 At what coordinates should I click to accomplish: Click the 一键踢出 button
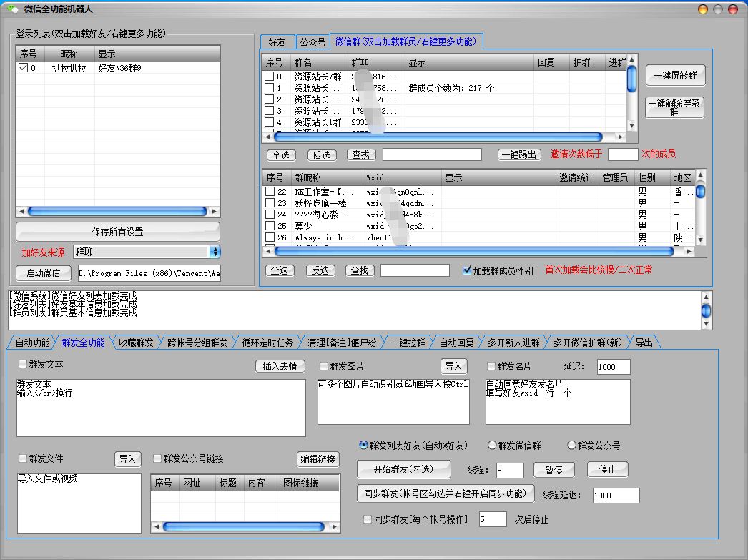coord(520,154)
